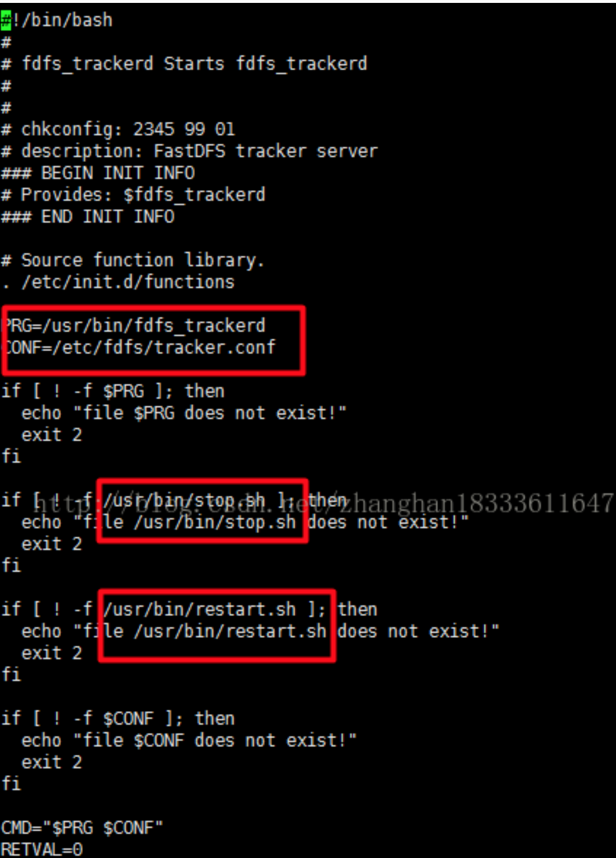Click the echo "file $CONF does not exist!" line
The image size is (616, 858).
[x=189, y=740]
